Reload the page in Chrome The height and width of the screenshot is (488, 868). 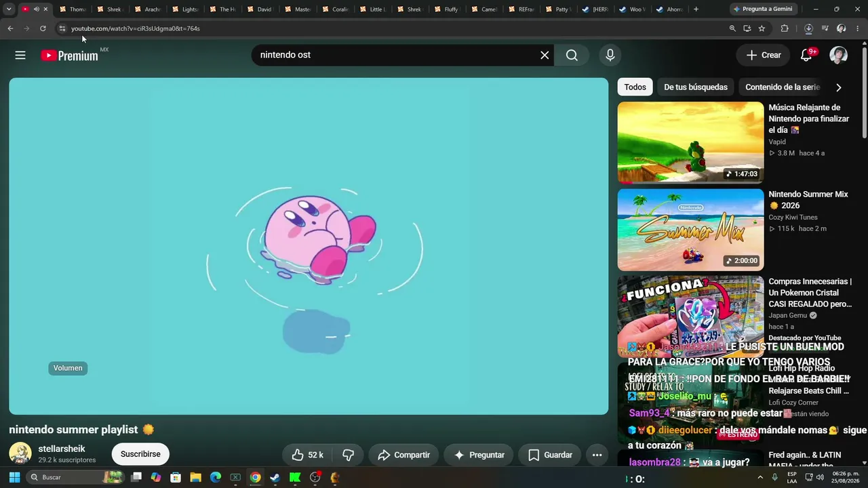pos(43,28)
